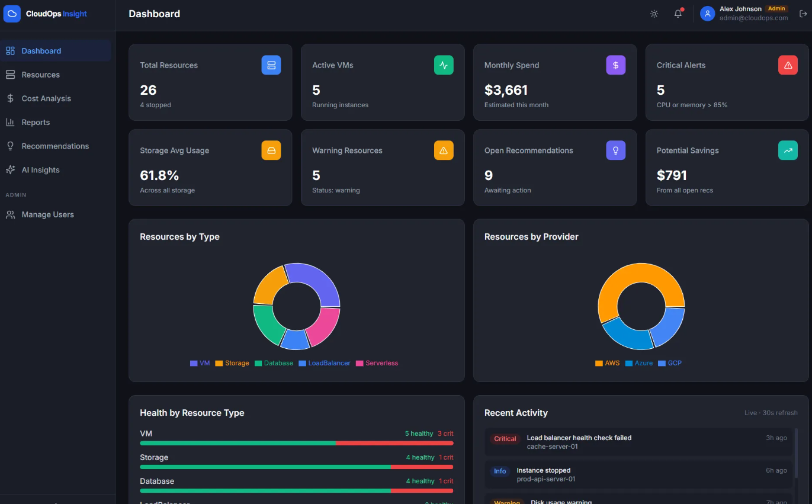Viewport: 812px width, 504px height.
Task: Click the Database health progress bar
Action: click(x=297, y=490)
